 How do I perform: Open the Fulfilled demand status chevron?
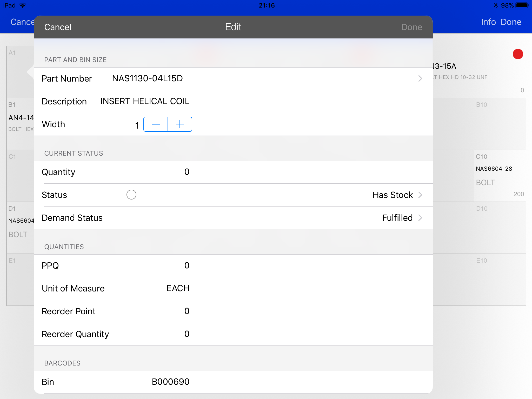coord(420,218)
